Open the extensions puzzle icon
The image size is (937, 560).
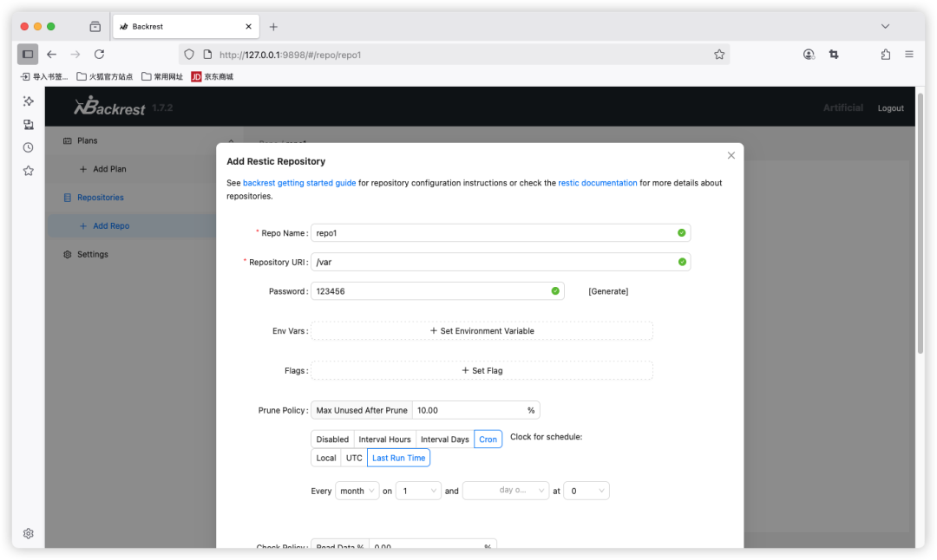[886, 55]
